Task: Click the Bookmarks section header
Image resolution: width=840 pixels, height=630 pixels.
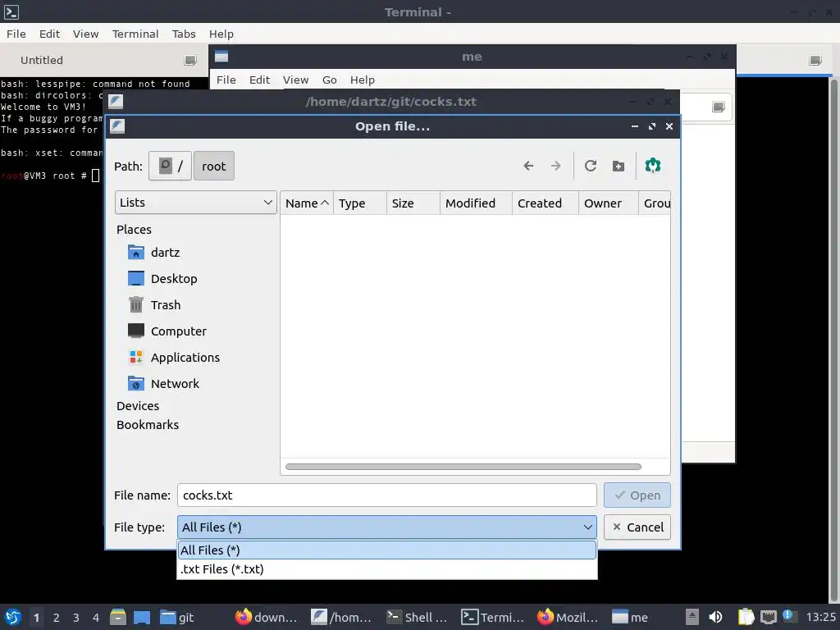Action: 148,425
